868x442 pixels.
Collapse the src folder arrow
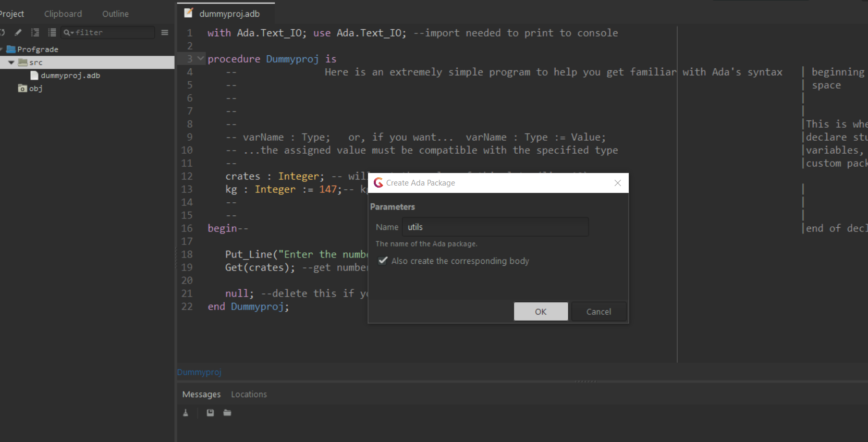tap(11, 63)
